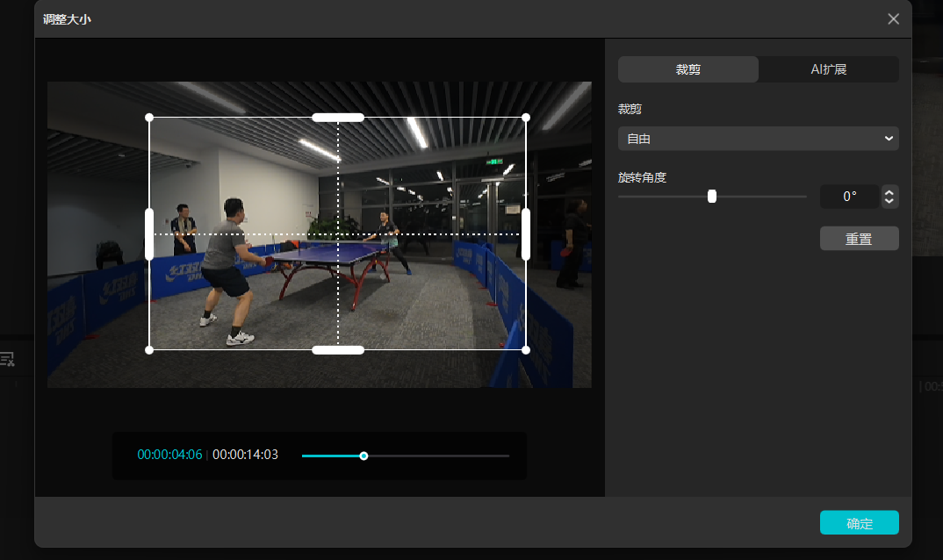Decrease rotation angle with down arrow
Image resolution: width=943 pixels, height=560 pixels.
(889, 201)
